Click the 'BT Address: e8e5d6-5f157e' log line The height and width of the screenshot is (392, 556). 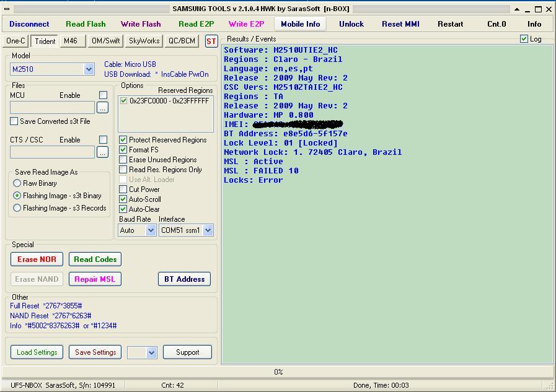click(286, 134)
